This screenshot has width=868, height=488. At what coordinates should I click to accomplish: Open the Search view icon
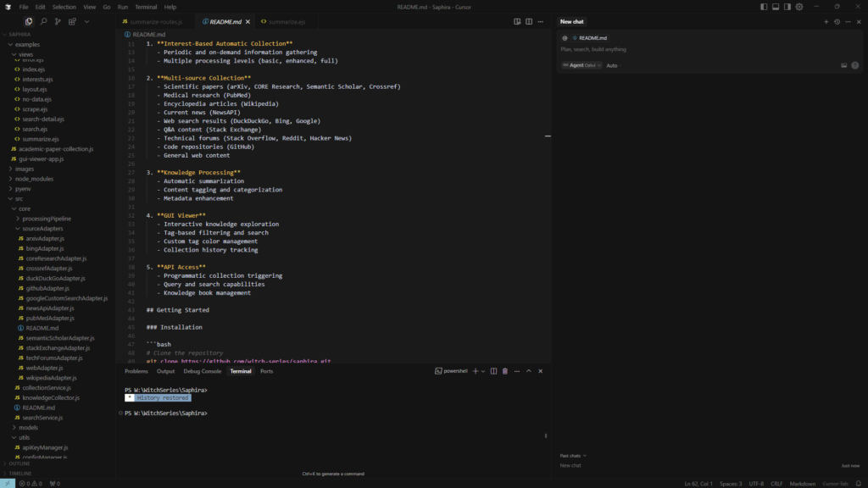point(43,21)
